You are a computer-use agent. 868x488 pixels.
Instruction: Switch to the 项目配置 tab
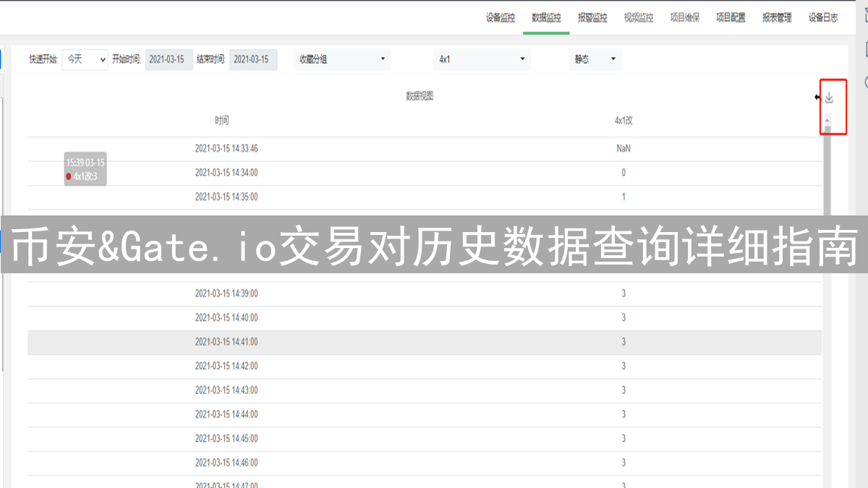[x=731, y=18]
